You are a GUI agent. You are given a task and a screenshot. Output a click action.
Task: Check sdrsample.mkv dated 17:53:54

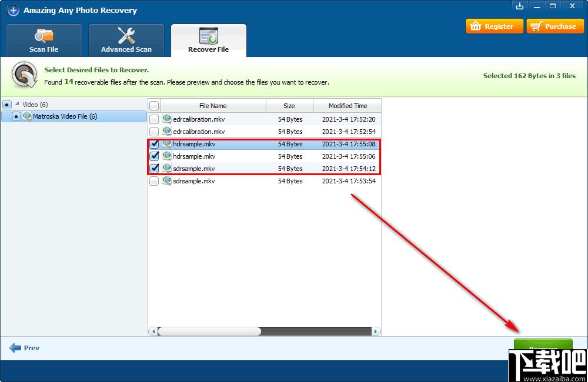coord(154,181)
